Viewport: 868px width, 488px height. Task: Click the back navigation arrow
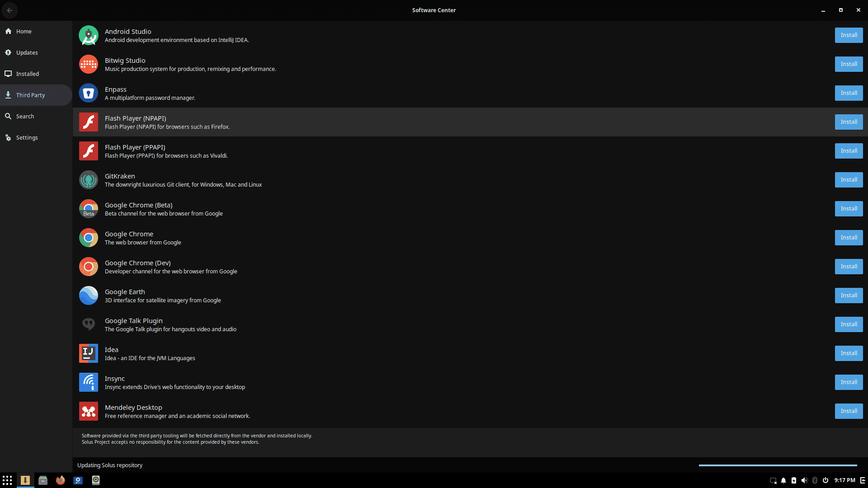[9, 10]
